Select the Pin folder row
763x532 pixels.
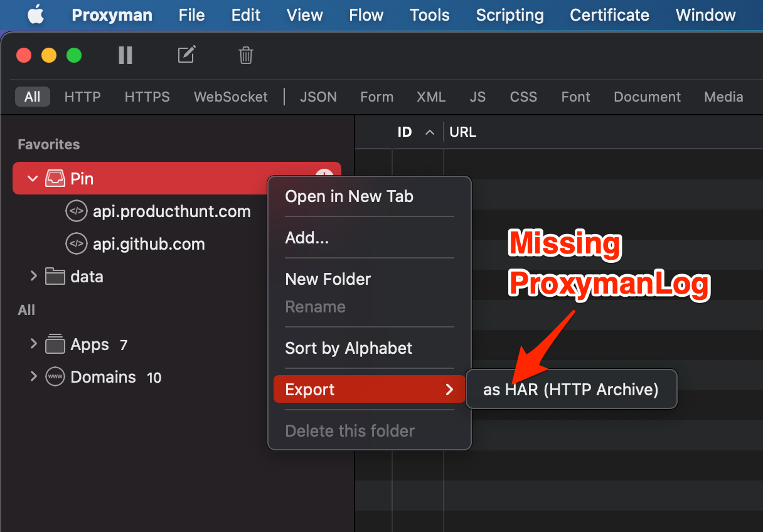[x=177, y=178]
